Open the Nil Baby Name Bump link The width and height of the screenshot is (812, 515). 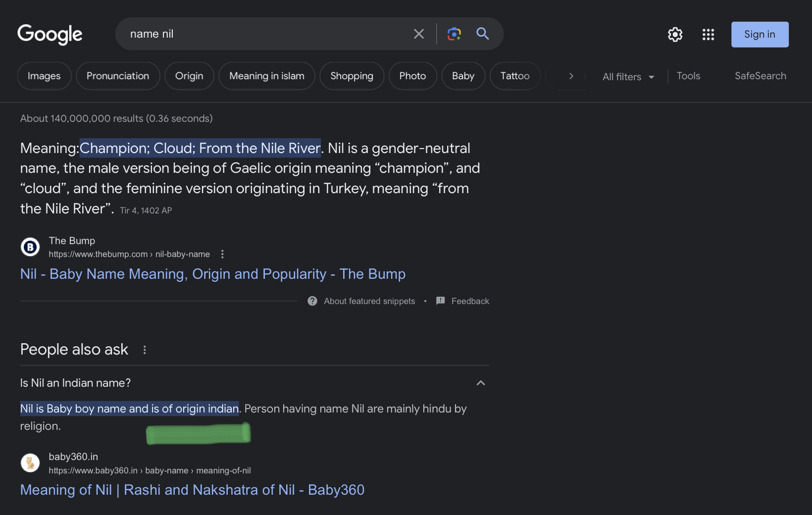pyautogui.click(x=212, y=274)
